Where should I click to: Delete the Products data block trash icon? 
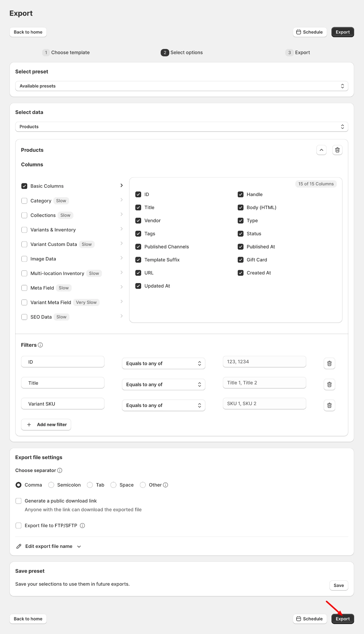(x=337, y=150)
